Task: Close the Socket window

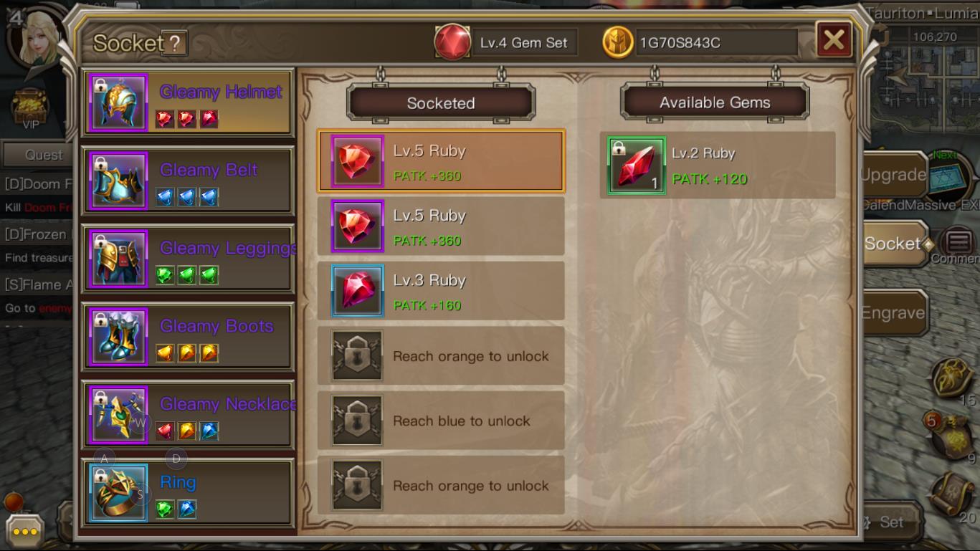Action: (x=834, y=39)
